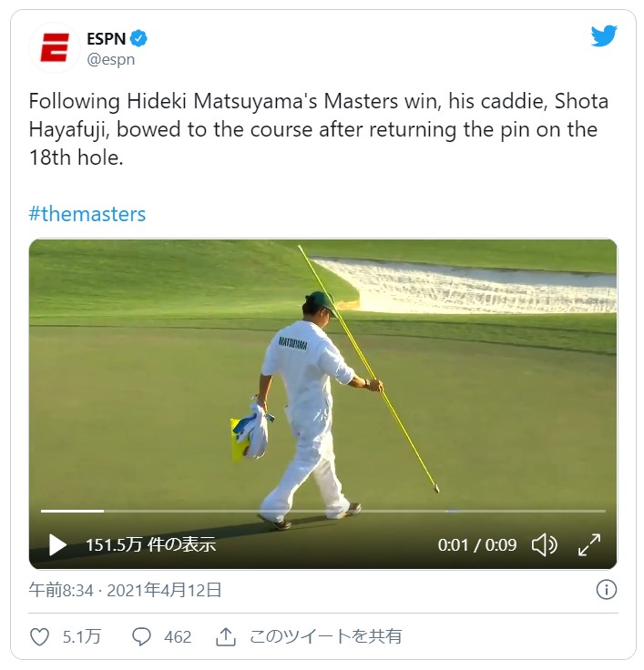Click the share upload icon
644x670 pixels.
[226, 636]
